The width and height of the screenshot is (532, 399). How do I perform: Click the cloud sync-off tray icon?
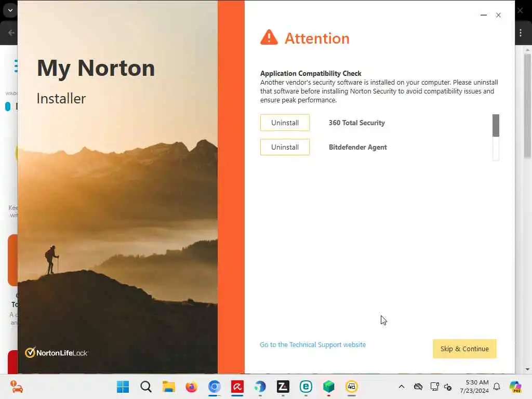418,387
